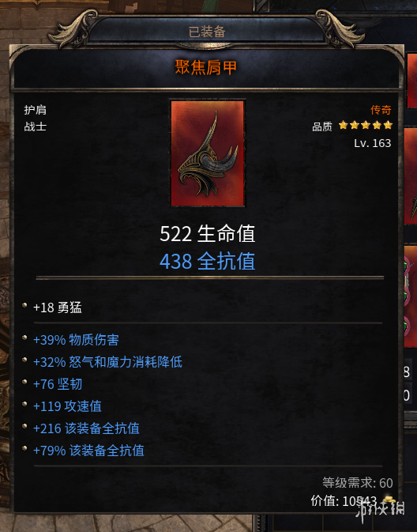Image resolution: width=417 pixels, height=532 pixels.
Task: Click the bullet beside +18 勇猛
Action: click(x=24, y=305)
